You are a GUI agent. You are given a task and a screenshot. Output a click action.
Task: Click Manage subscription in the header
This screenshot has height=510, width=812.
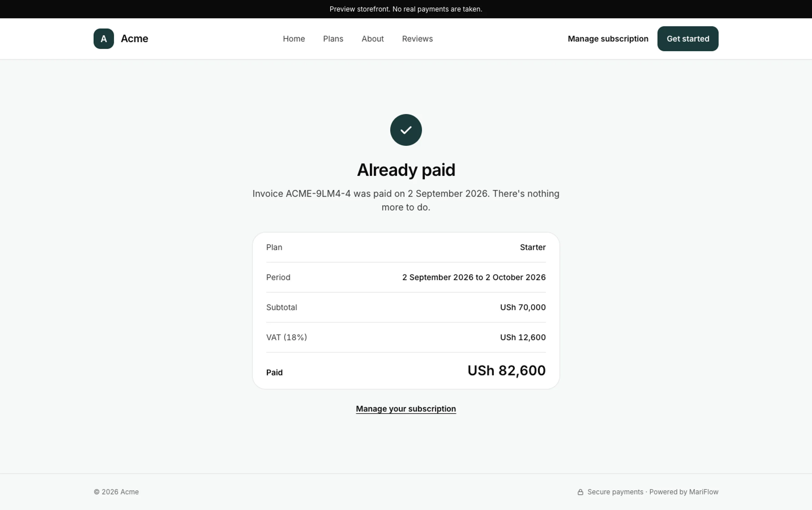pyautogui.click(x=608, y=39)
